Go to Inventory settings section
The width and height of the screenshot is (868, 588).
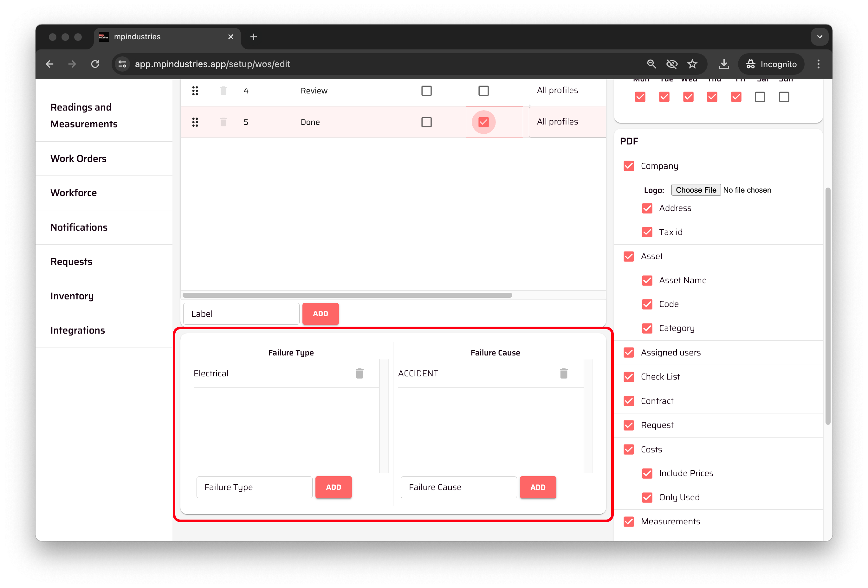coord(72,296)
